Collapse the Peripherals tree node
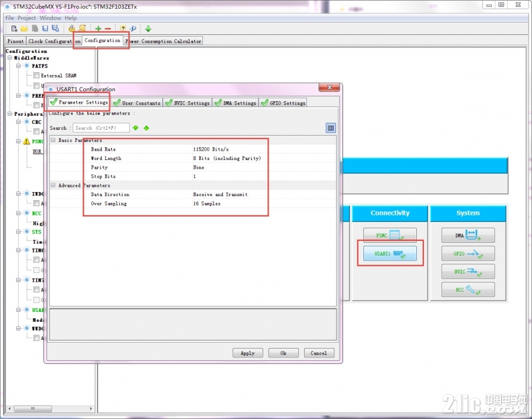The width and height of the screenshot is (532, 419). click(10, 113)
